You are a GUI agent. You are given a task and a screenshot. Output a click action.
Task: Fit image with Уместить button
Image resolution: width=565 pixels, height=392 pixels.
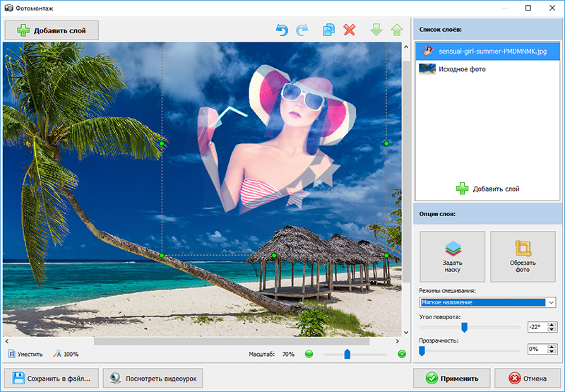point(25,354)
